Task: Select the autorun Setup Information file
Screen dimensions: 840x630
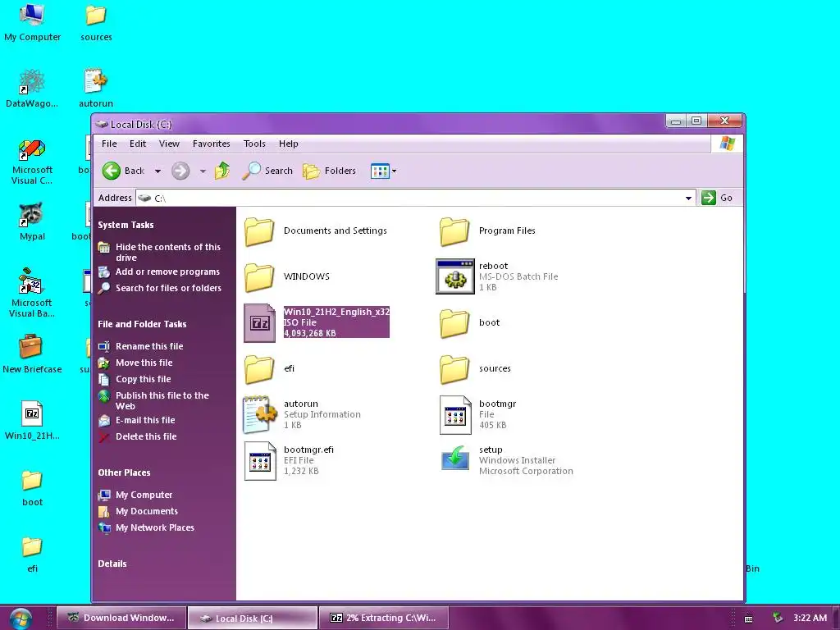Action: (302, 414)
